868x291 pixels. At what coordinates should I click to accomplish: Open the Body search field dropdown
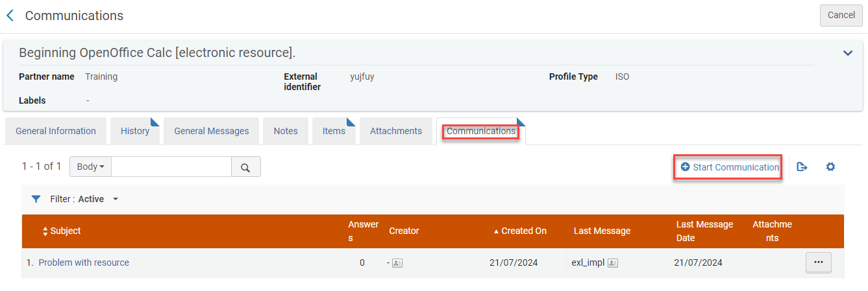[90, 167]
